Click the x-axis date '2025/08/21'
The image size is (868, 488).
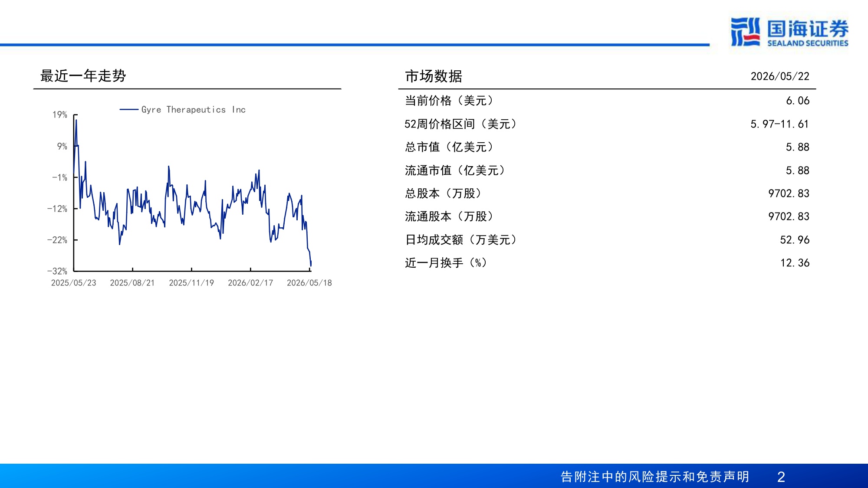[x=132, y=283]
